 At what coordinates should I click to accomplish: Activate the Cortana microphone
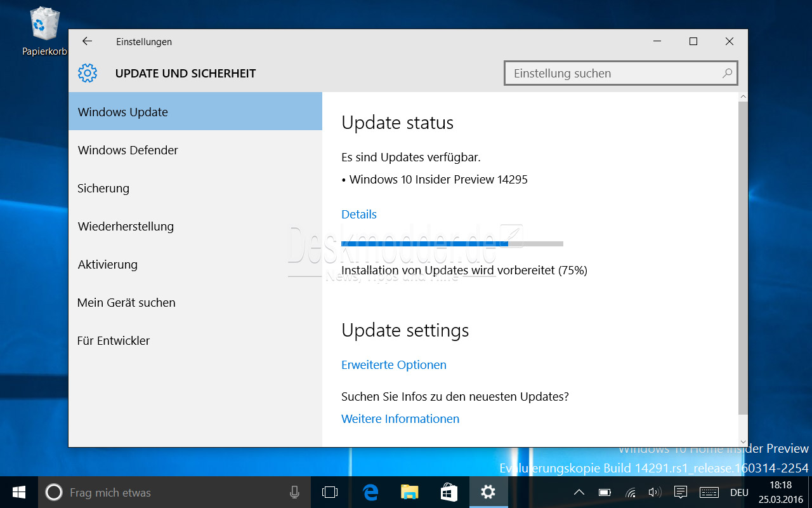pyautogui.click(x=294, y=492)
